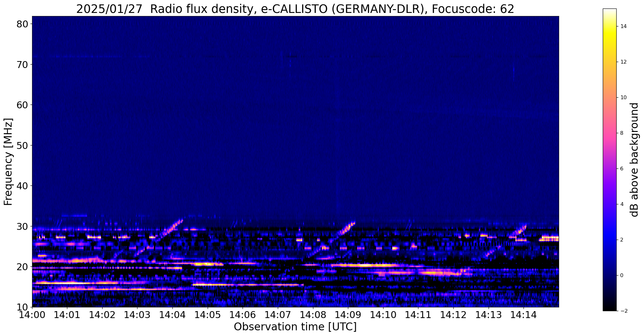
Task: Click the 14:07 time tick label
Action: coord(278,315)
